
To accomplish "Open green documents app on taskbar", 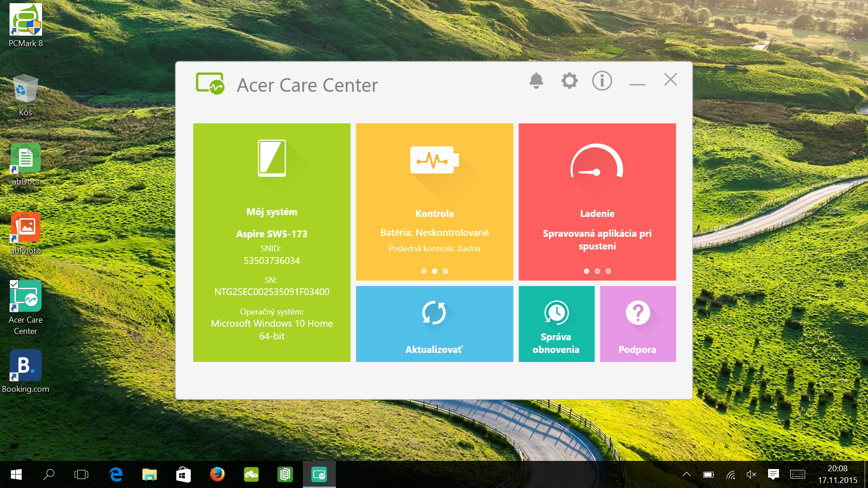I will [285, 474].
